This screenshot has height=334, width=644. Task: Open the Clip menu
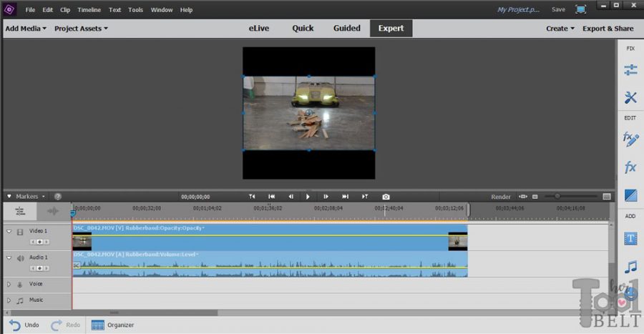[x=65, y=10]
